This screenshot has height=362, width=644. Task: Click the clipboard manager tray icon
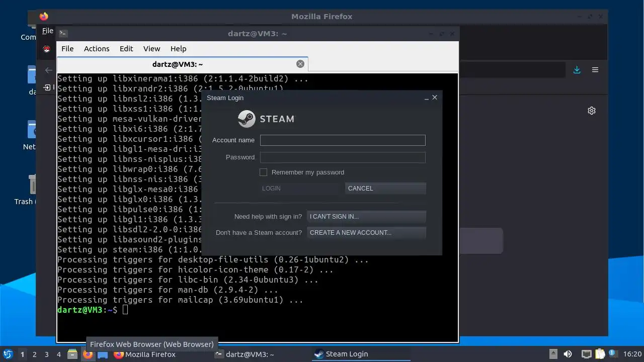(600, 354)
